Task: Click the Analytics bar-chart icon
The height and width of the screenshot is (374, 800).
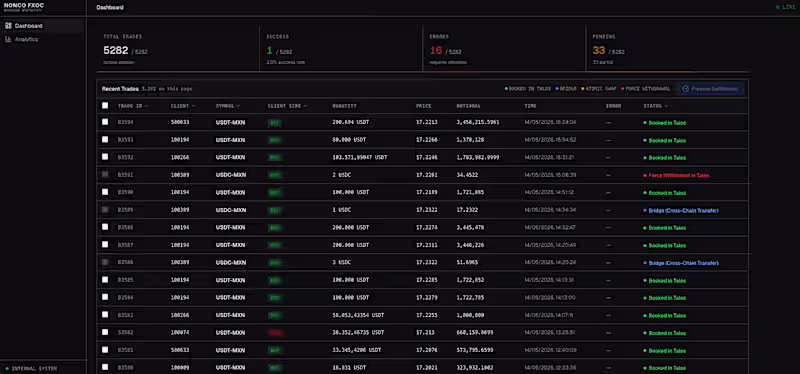Action: [x=8, y=39]
